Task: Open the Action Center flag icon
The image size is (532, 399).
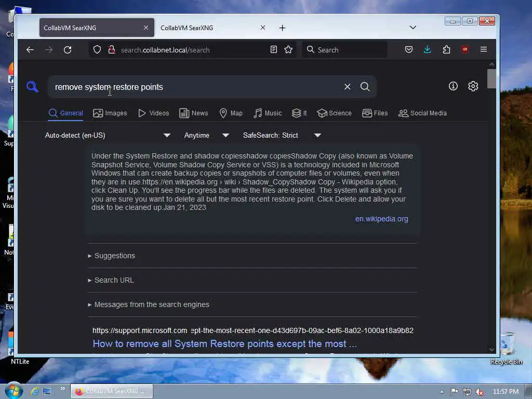Action: pos(454,392)
